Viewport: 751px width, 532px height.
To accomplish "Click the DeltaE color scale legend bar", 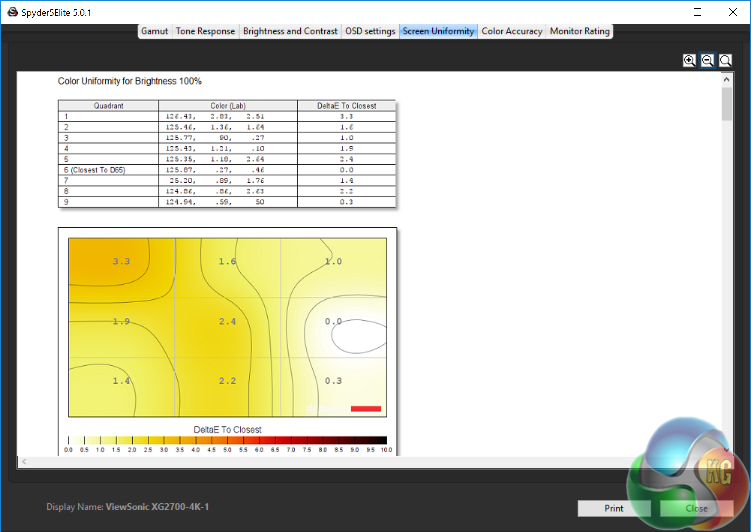I will [x=228, y=440].
